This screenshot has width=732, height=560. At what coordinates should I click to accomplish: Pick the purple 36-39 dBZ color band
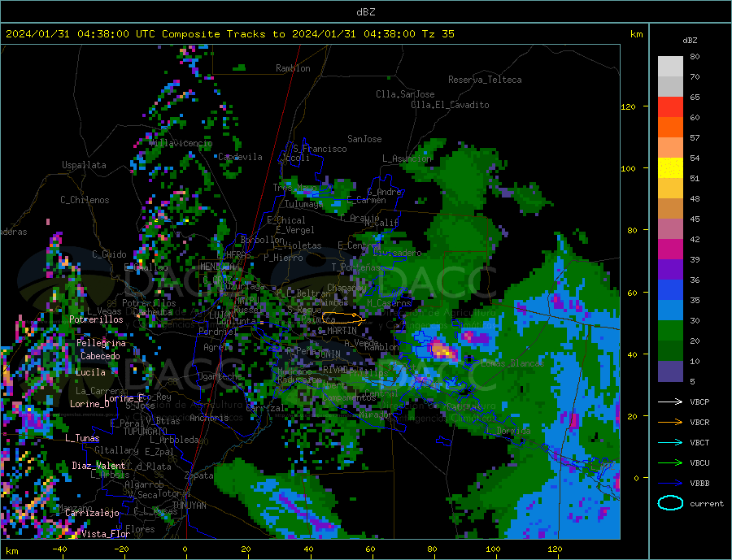[x=670, y=270]
